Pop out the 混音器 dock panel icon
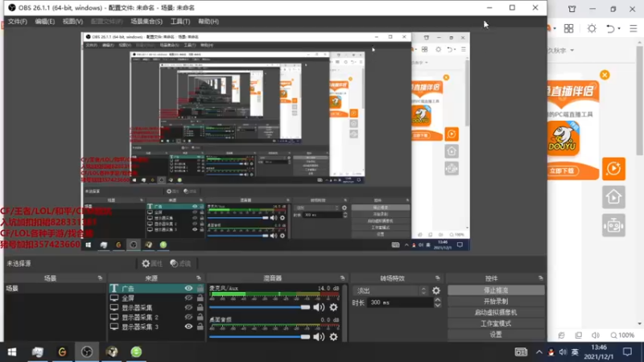644x362 pixels. (x=342, y=278)
